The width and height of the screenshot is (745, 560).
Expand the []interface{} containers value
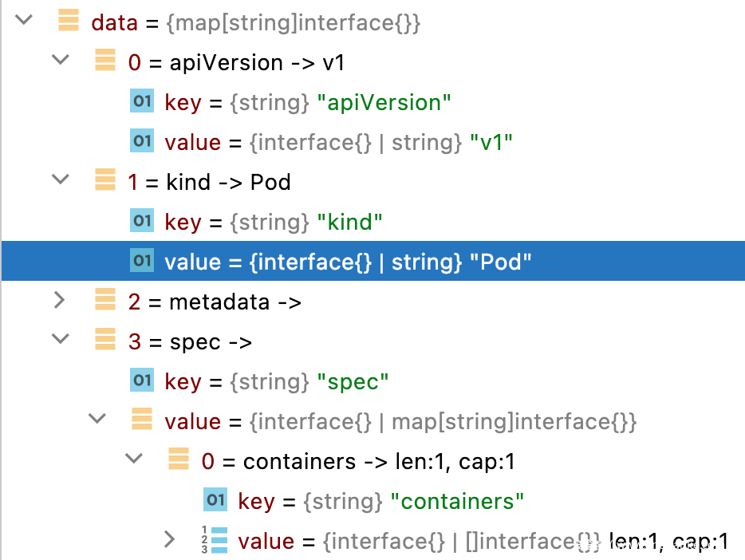[169, 541]
